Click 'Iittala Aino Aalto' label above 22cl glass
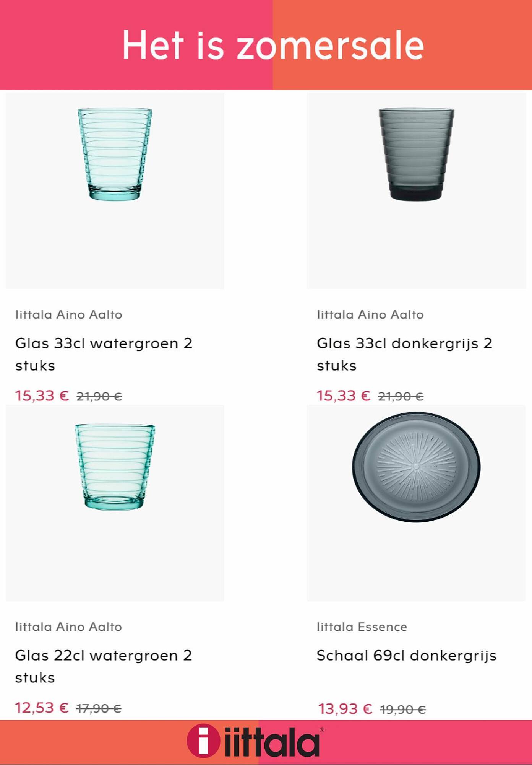Image resolution: width=532 pixels, height=765 pixels. (69, 627)
